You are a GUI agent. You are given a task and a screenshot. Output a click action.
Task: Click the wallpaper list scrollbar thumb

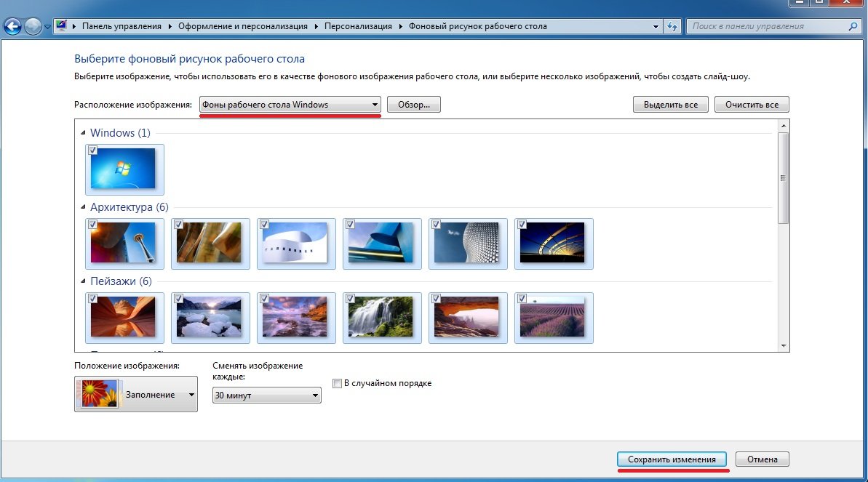784,177
